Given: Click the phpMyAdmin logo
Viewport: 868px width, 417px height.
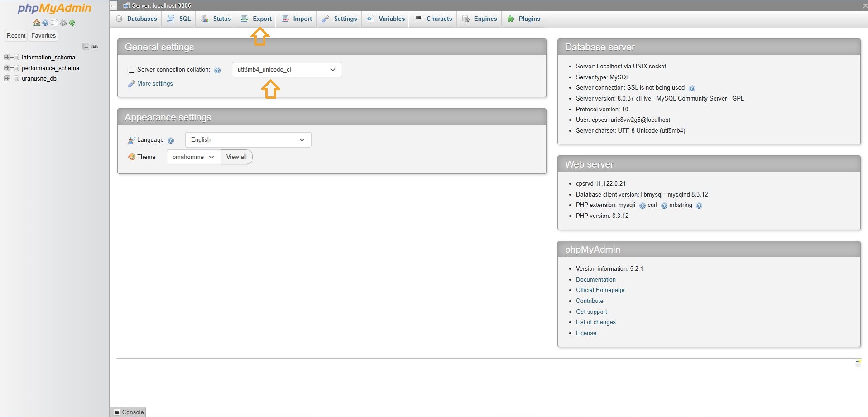Looking at the screenshot, I should 54,9.
